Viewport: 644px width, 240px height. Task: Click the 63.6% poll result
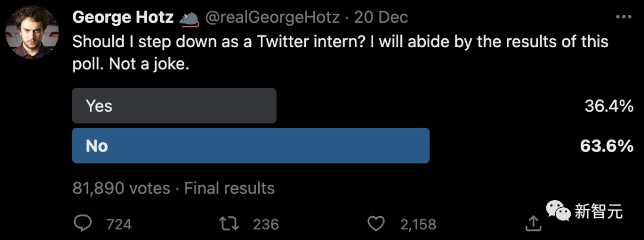606,146
